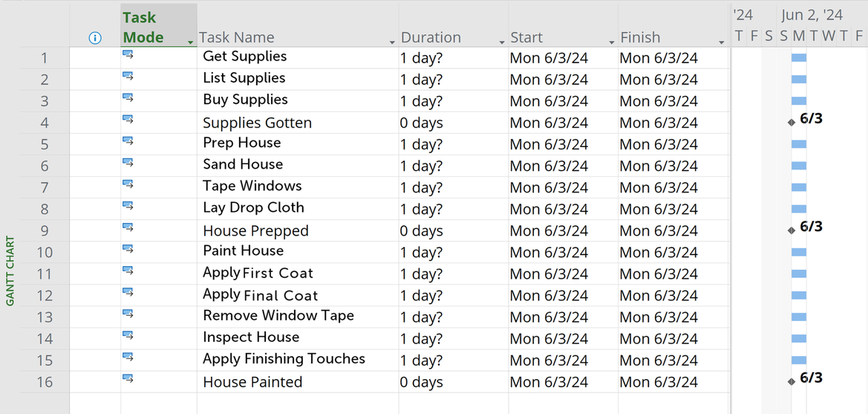Click the House Painted milestone diamond
The height and width of the screenshot is (414, 868).
pos(792,382)
